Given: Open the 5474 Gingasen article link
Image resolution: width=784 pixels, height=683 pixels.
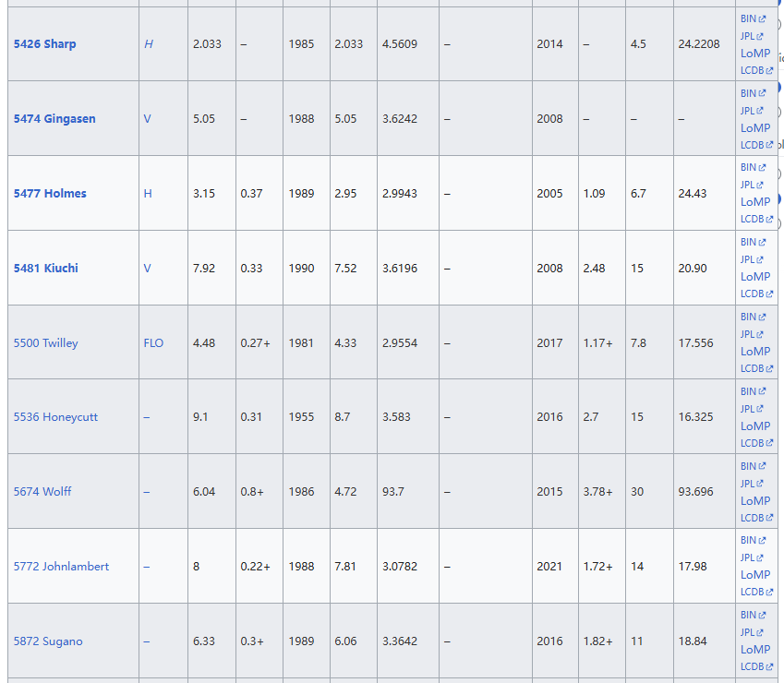Looking at the screenshot, I should coord(54,119).
